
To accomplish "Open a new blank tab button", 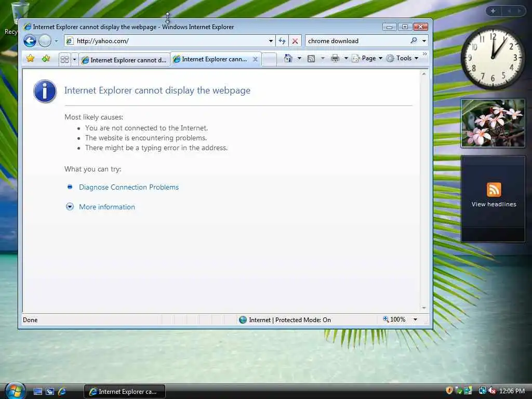I will tap(270, 60).
